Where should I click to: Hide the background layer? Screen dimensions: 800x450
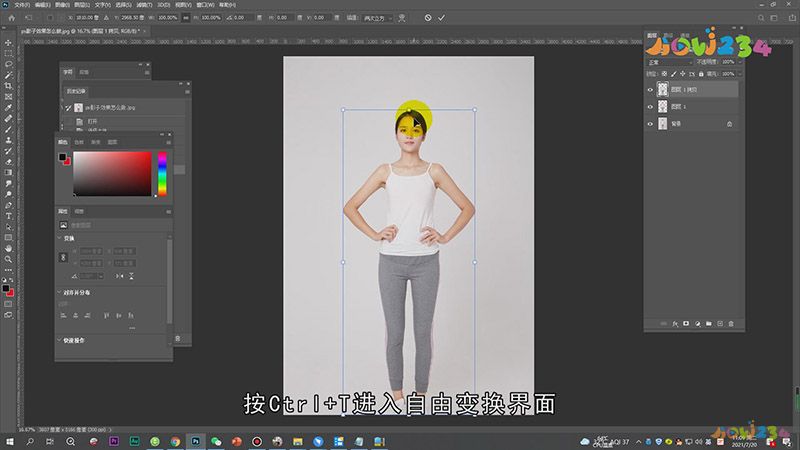point(650,124)
